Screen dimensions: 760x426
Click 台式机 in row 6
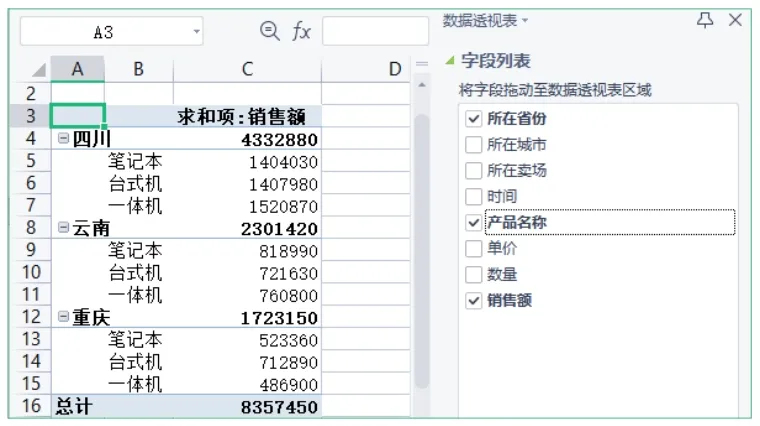point(135,184)
